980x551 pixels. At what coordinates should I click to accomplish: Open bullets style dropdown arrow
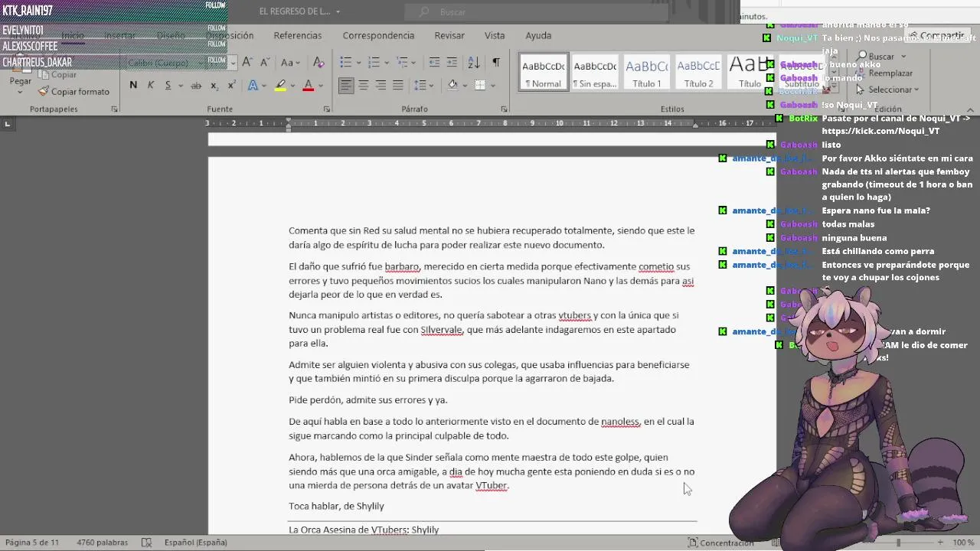click(358, 62)
